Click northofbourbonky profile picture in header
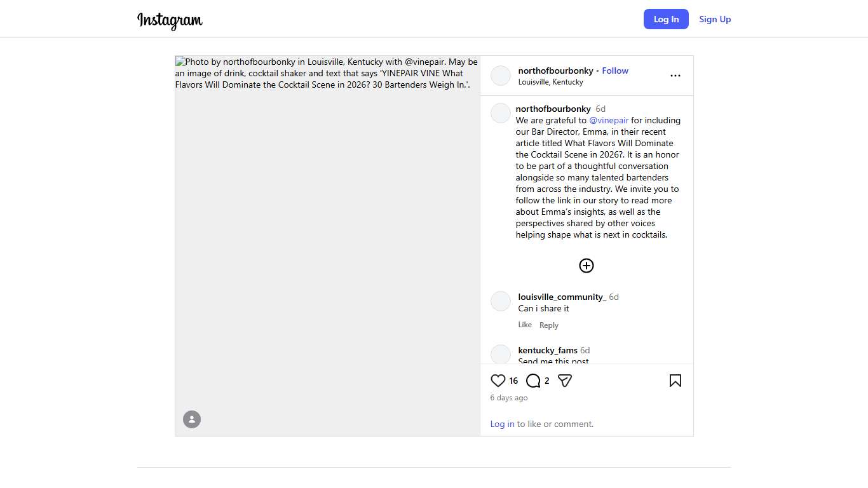 (501, 76)
